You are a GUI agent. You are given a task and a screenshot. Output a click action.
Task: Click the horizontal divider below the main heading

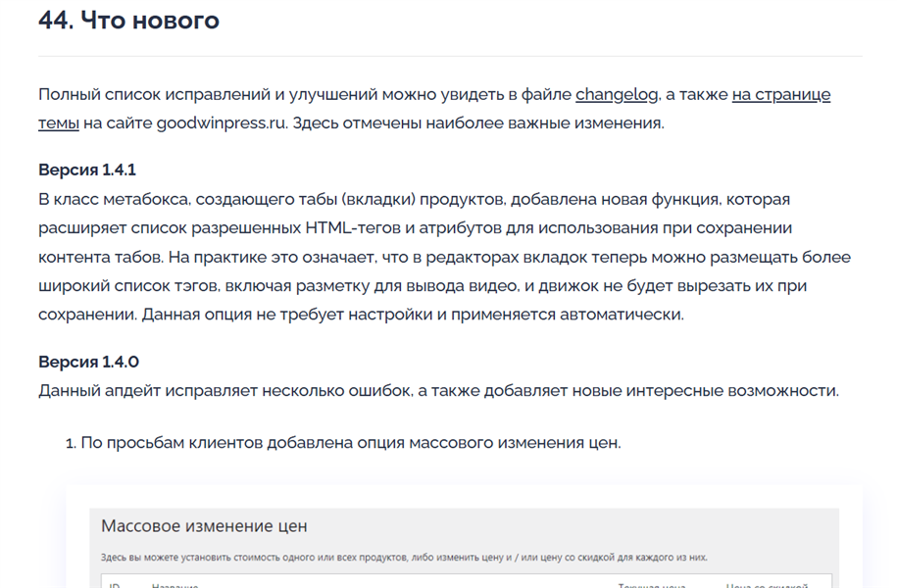[x=450, y=56]
